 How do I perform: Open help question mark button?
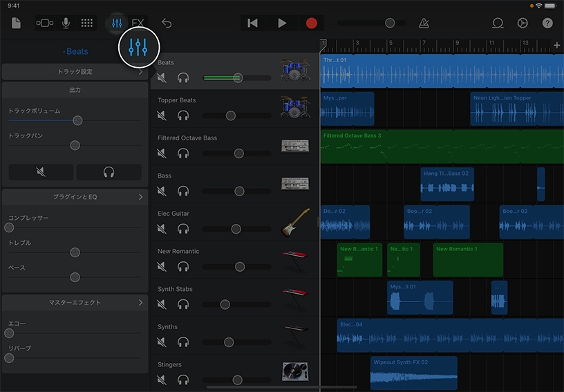(x=547, y=23)
